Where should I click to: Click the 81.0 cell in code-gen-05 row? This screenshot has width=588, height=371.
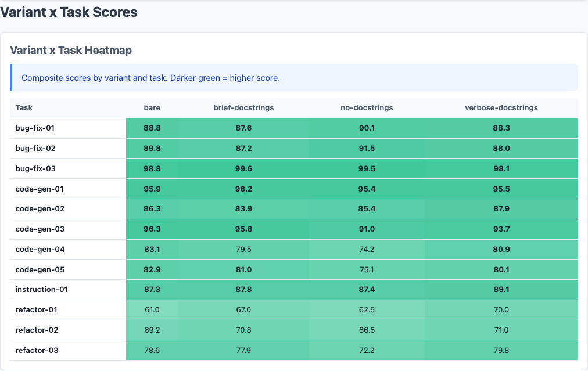click(243, 269)
